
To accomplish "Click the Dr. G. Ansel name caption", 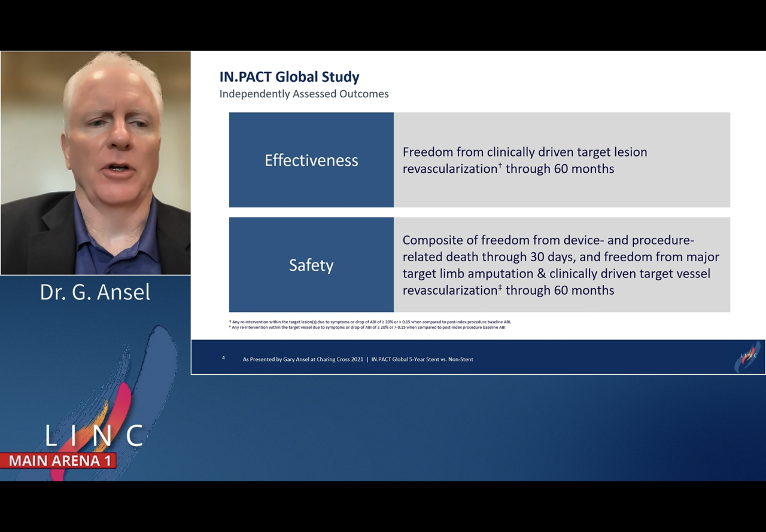I will [95, 292].
